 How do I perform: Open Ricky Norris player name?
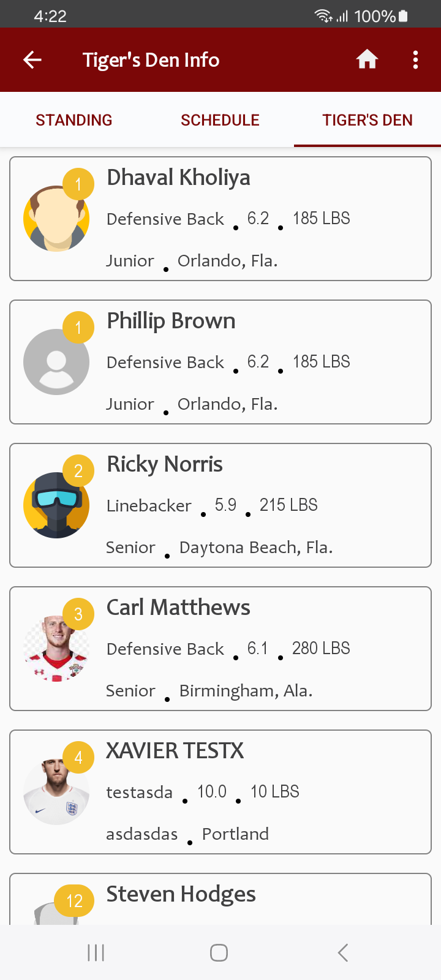pos(164,464)
